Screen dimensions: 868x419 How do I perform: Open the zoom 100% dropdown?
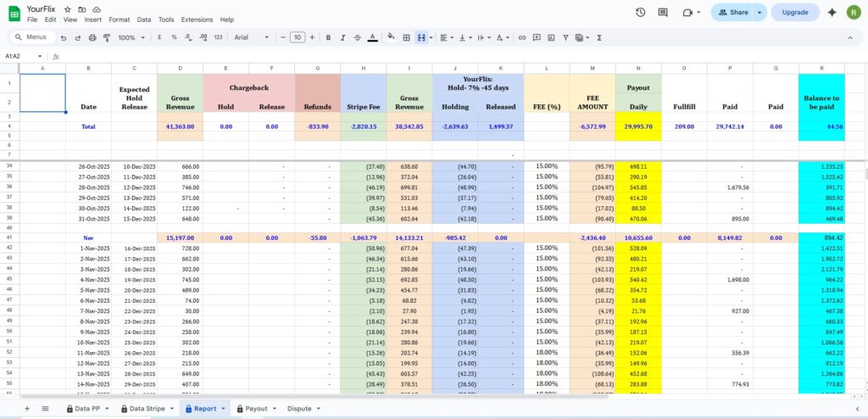pos(130,37)
